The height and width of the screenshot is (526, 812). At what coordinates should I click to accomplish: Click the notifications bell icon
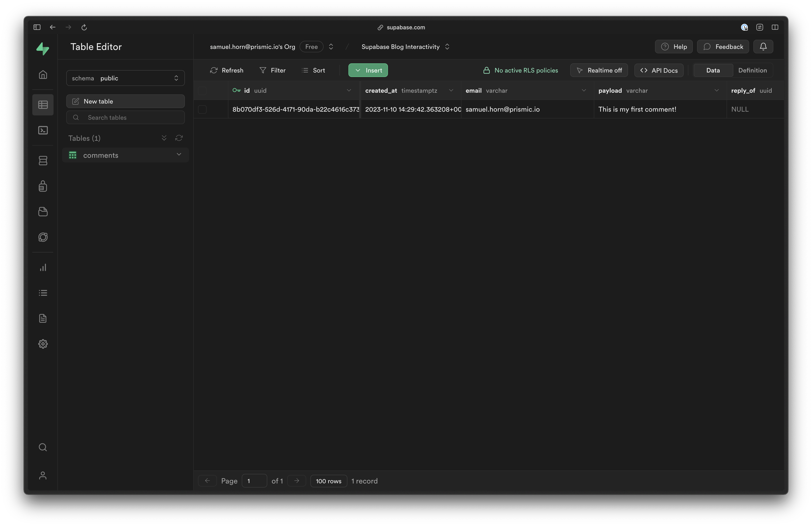pos(763,47)
